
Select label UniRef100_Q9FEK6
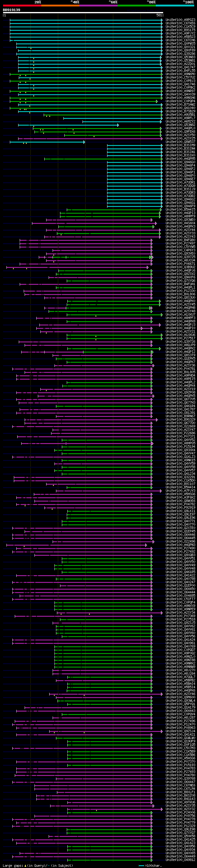pyautogui.click(x=180, y=132)
